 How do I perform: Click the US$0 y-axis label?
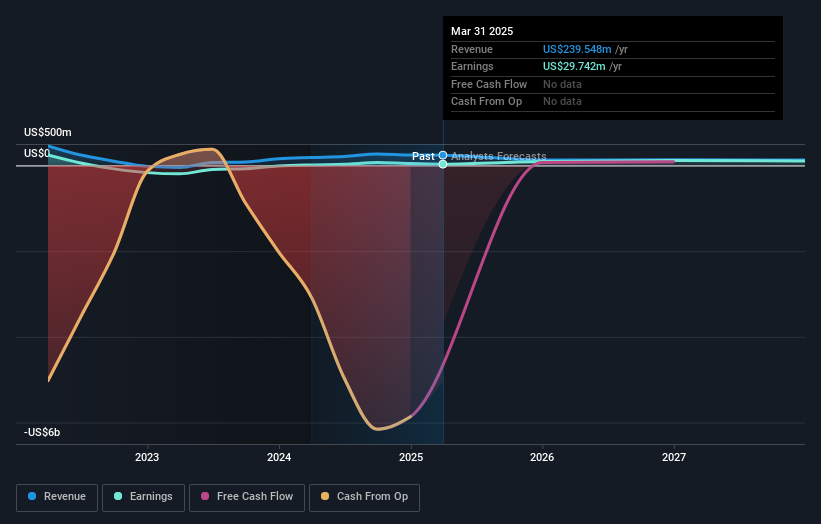click(x=37, y=153)
